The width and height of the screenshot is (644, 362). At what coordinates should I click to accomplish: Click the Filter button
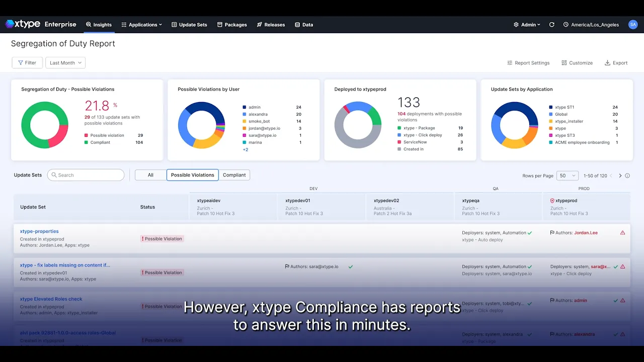[x=27, y=63]
